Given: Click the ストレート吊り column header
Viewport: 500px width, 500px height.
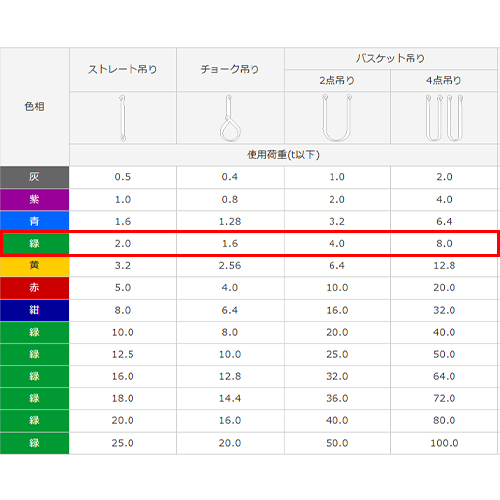Looking at the screenshot, I should pyautogui.click(x=123, y=69).
